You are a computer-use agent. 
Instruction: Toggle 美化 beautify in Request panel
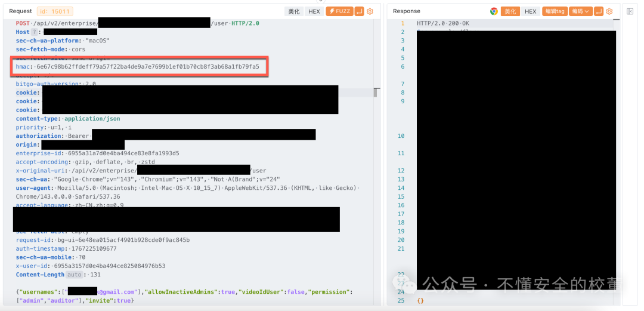pos(294,11)
